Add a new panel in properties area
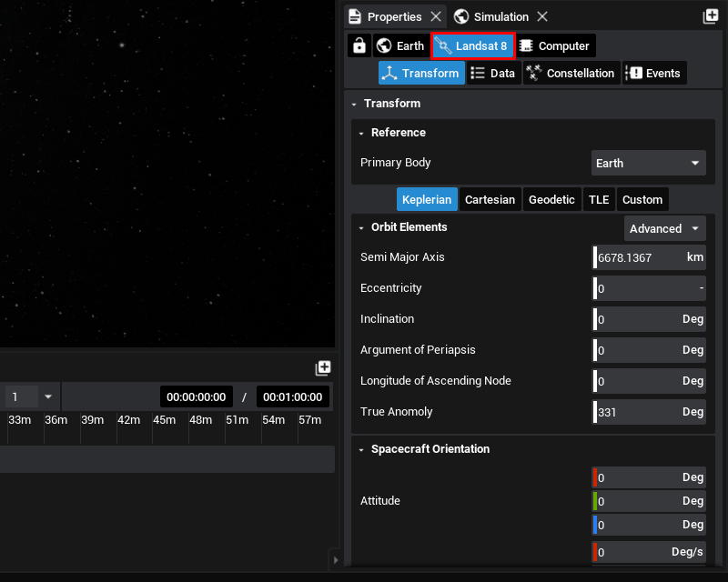The image size is (728, 582). 711,16
